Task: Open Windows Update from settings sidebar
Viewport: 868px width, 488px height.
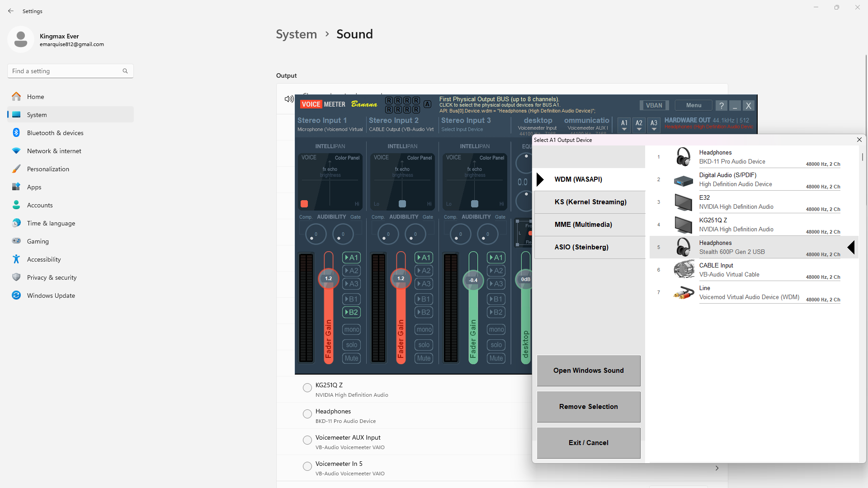Action: (51, 296)
